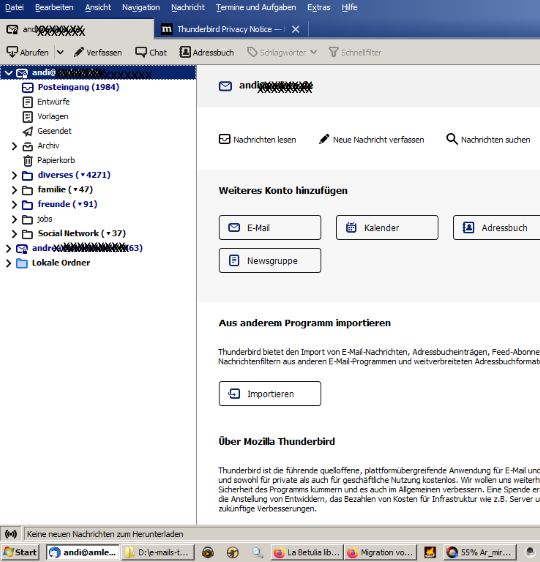The width and height of the screenshot is (540, 562).
Task: Open the Hilfe menu
Action: click(x=349, y=7)
